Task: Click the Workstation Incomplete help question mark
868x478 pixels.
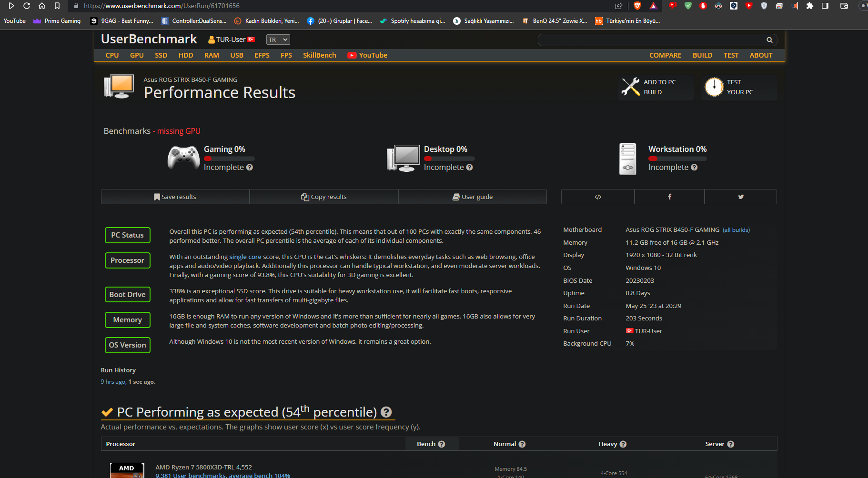Action: (x=694, y=168)
